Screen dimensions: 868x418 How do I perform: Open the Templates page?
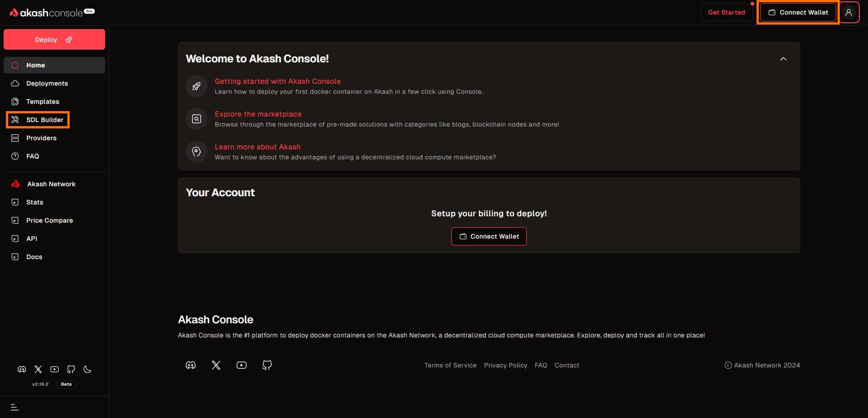click(x=54, y=102)
